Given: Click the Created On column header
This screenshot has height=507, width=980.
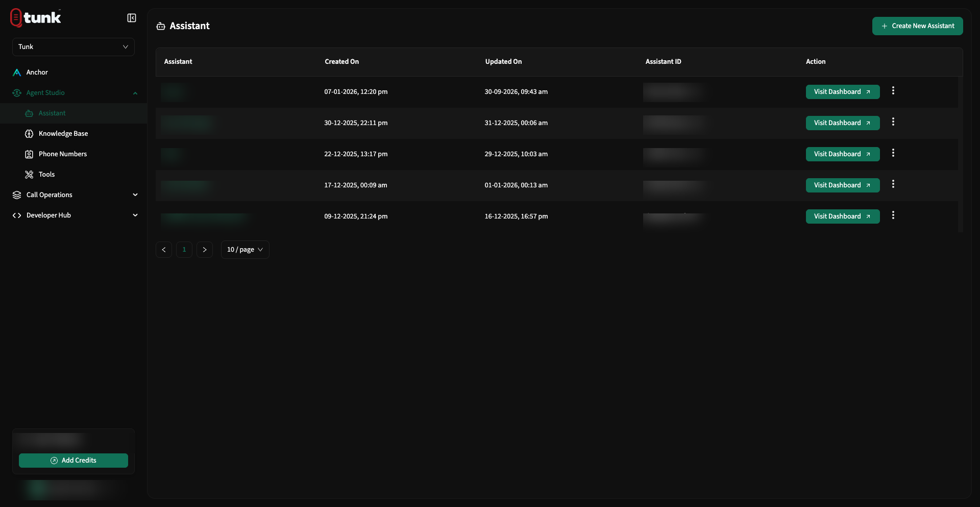Looking at the screenshot, I should click(x=342, y=62).
